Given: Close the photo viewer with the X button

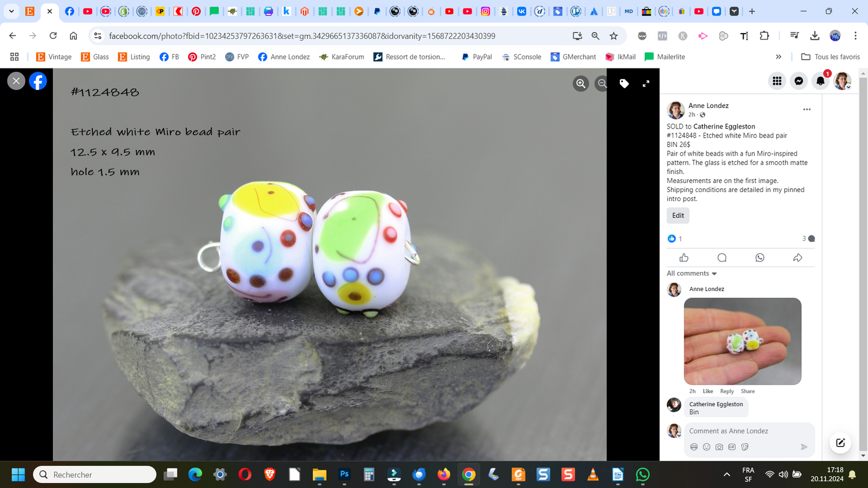Looking at the screenshot, I should pyautogui.click(x=16, y=80).
